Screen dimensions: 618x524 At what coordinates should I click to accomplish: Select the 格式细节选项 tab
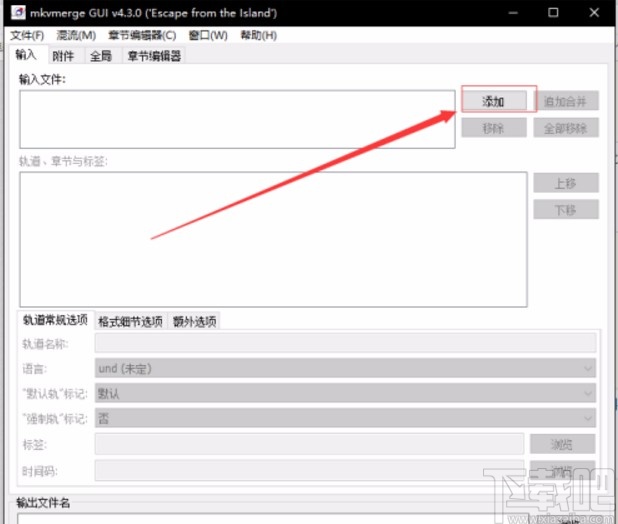tap(130, 321)
